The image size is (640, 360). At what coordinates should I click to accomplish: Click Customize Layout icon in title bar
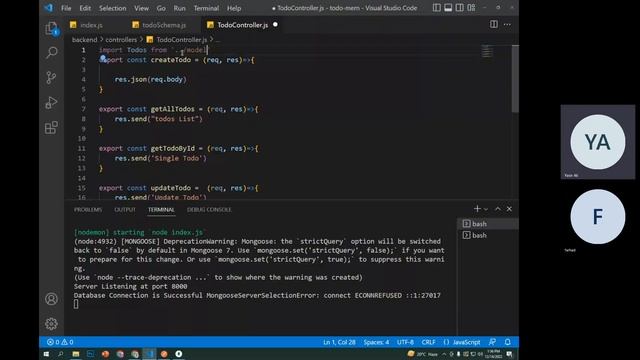[471, 8]
